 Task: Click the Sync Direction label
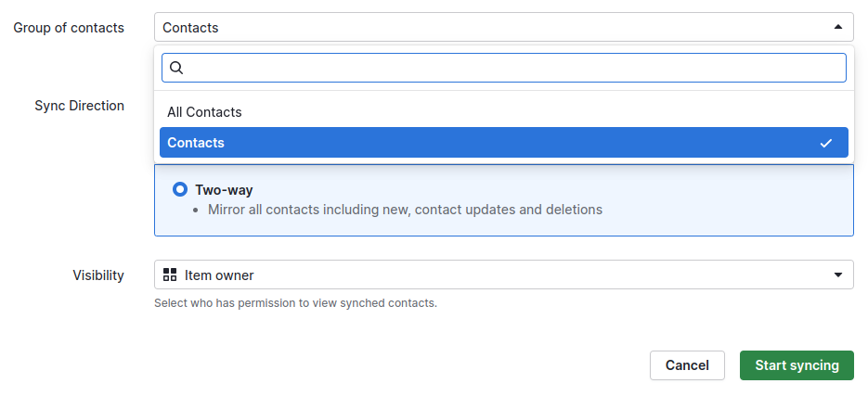[79, 106]
